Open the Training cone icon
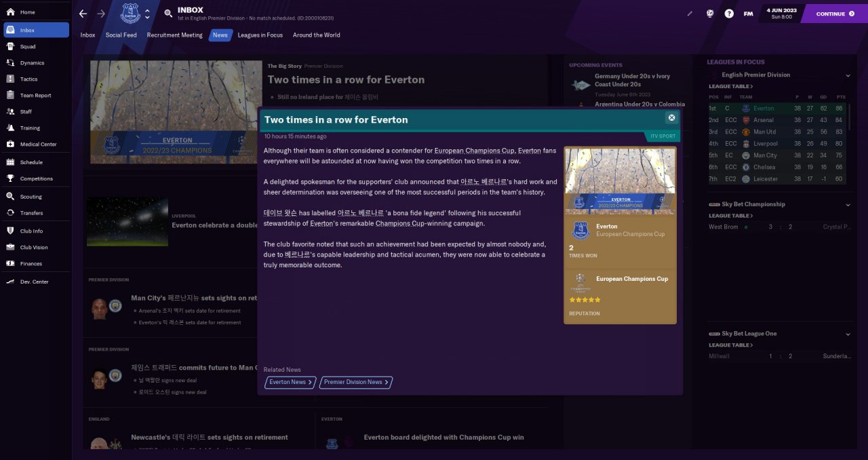The height and width of the screenshot is (460, 868). [x=10, y=128]
